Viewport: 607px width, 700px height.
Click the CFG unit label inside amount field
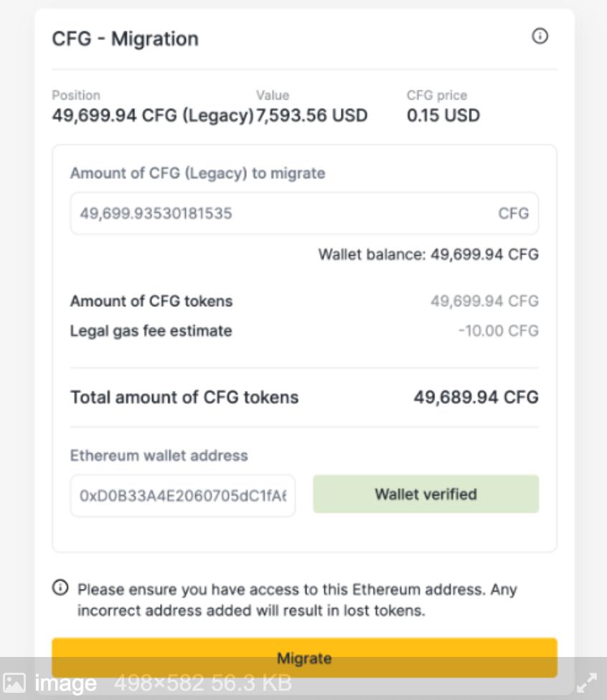point(513,214)
